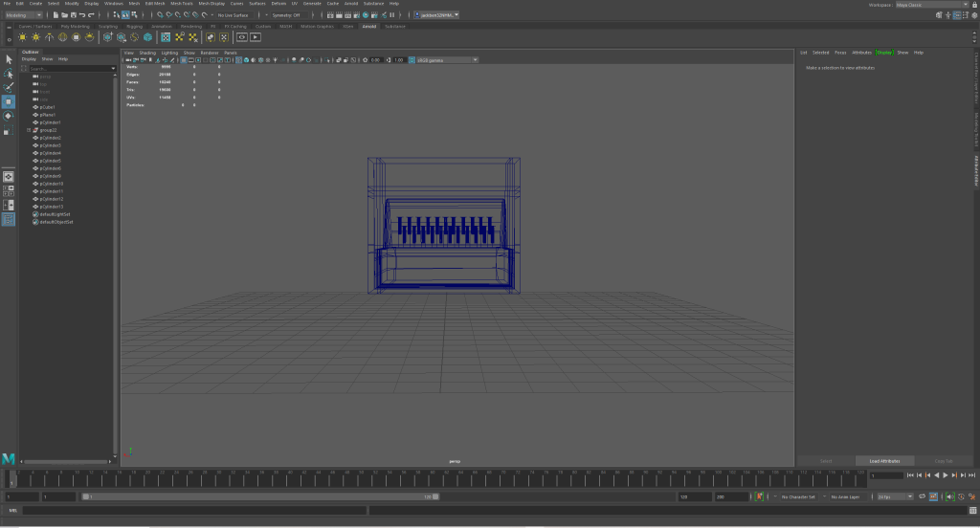980x528 pixels.
Task: Click the time range slider bar
Action: tap(256, 496)
